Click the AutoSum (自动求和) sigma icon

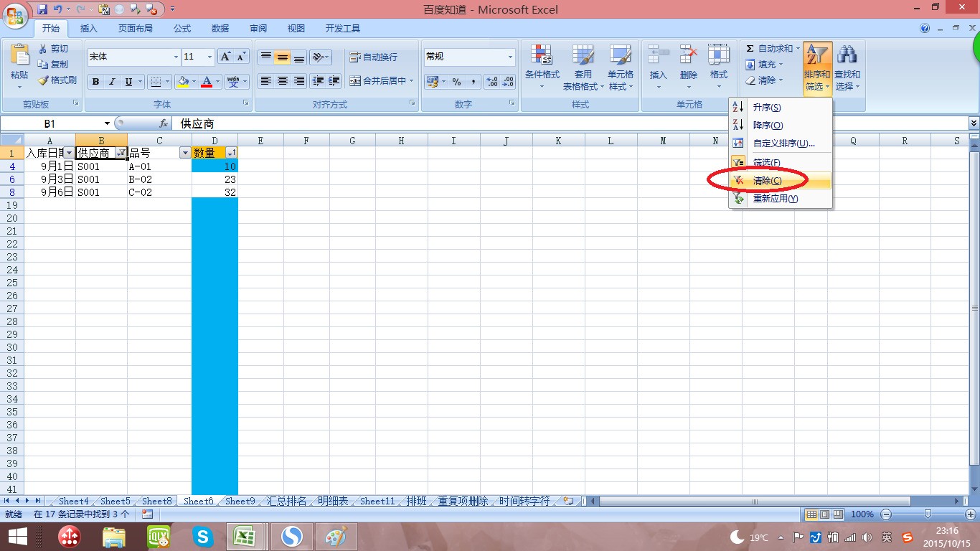click(x=750, y=49)
